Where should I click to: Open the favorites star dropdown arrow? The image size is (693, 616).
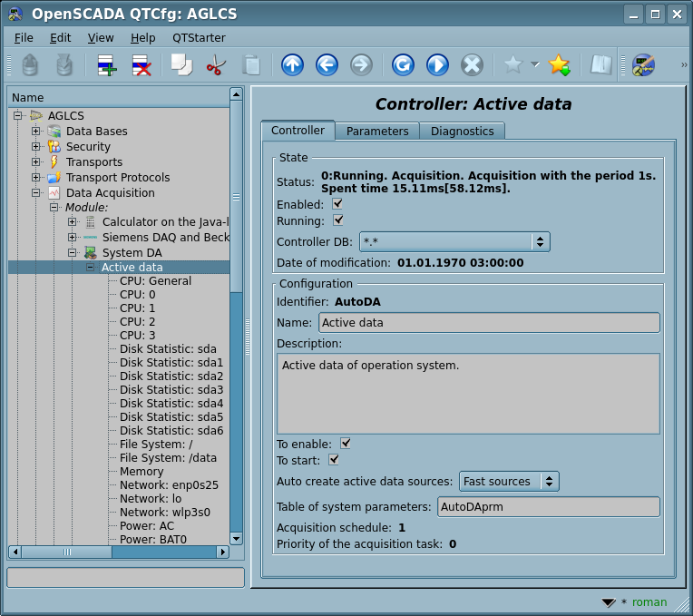click(535, 64)
